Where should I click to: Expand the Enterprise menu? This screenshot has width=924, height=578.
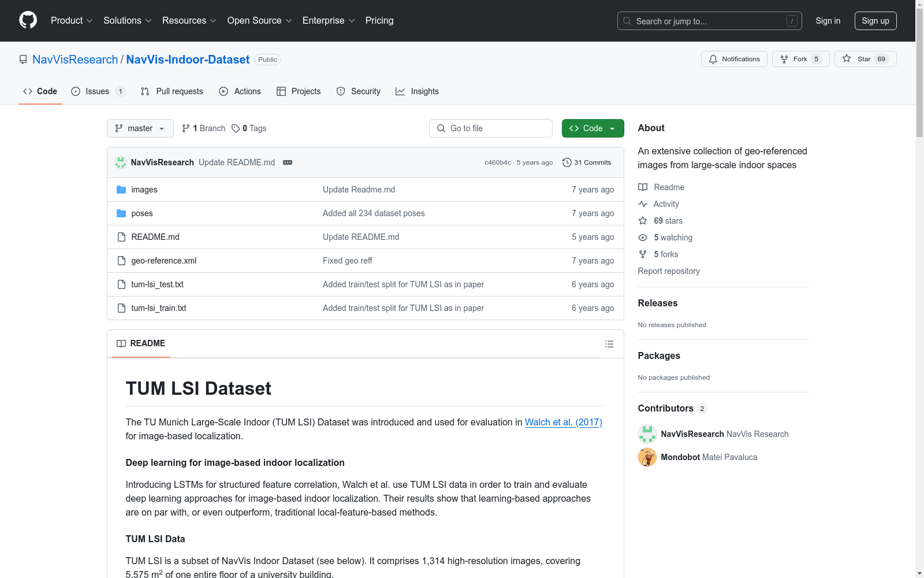(x=329, y=20)
